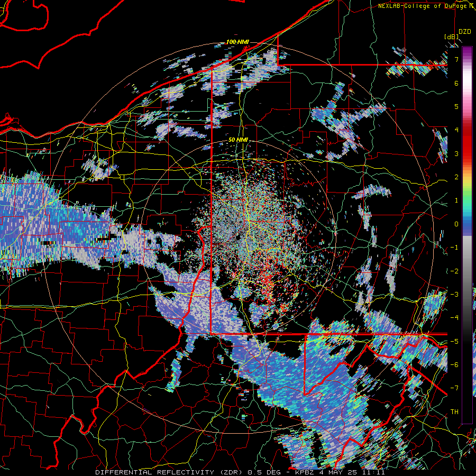Click the 0 value on color scale

[456, 224]
